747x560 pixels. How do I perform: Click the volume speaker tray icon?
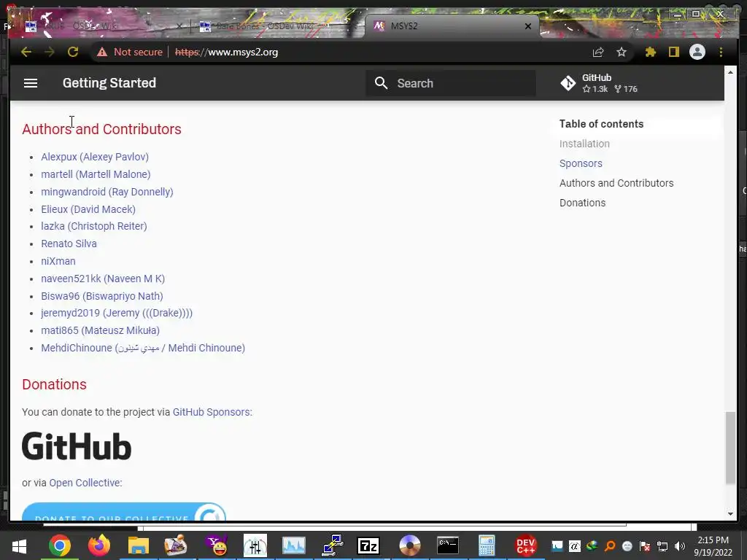coord(680,546)
